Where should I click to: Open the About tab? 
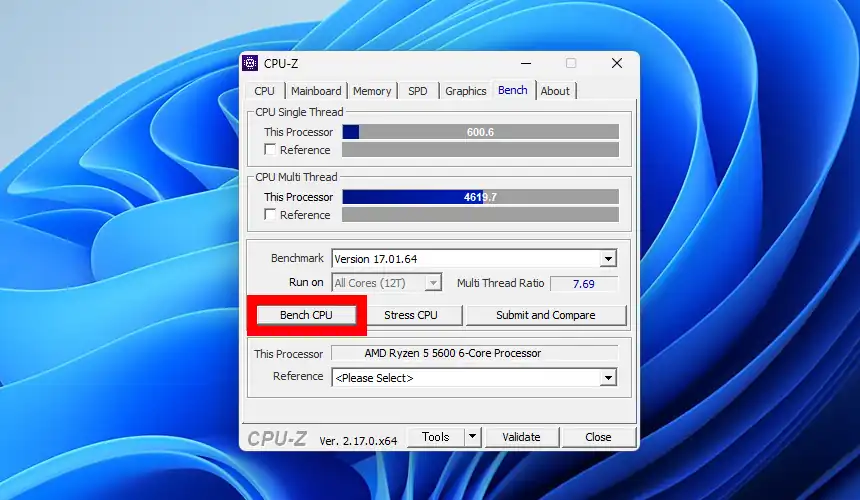[x=555, y=91]
